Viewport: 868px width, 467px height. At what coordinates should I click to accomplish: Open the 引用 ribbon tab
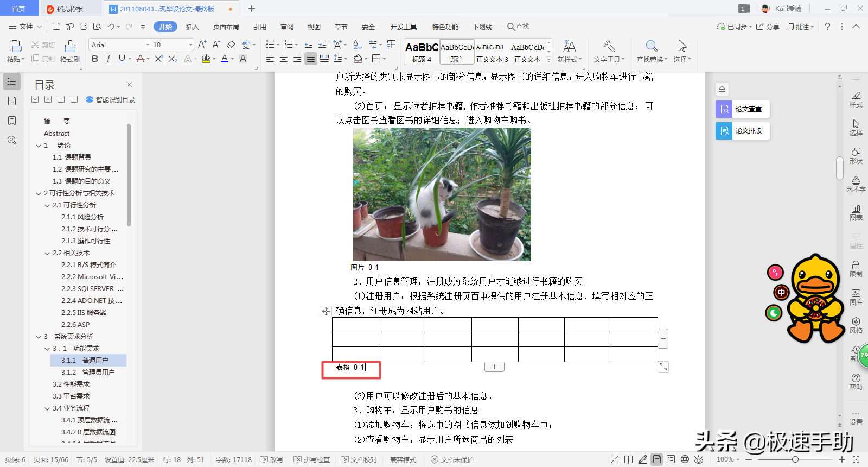click(259, 27)
